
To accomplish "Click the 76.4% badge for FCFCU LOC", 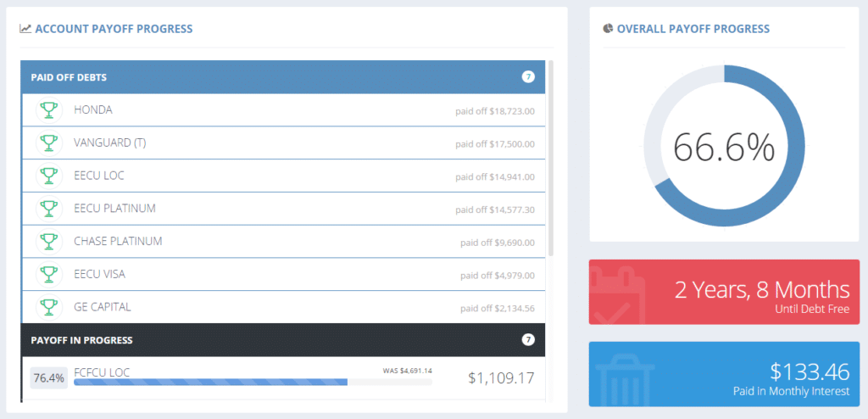I will (x=48, y=378).
